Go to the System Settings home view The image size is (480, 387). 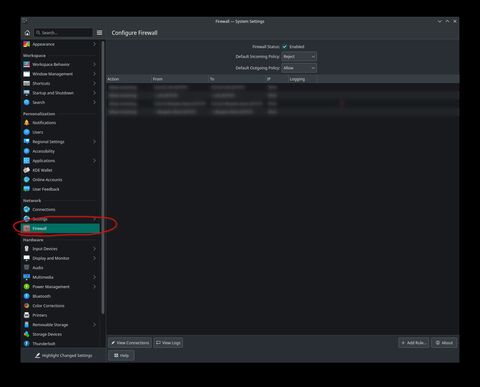click(27, 33)
